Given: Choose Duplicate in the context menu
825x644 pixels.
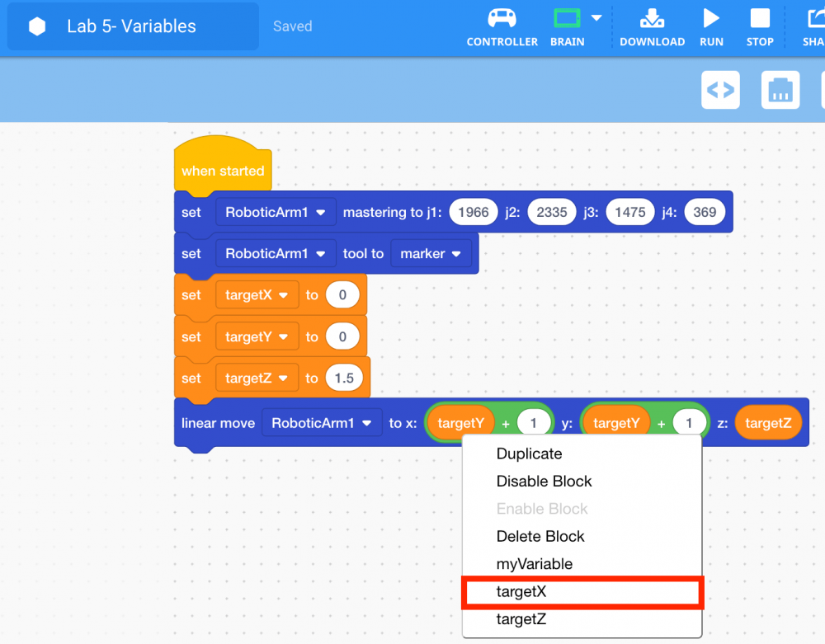Looking at the screenshot, I should click(x=529, y=454).
